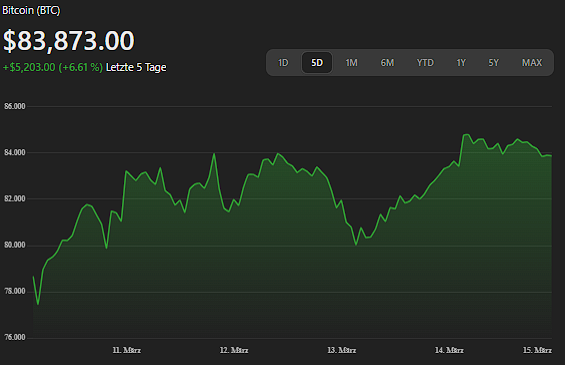Click the '13. März' date label

click(x=342, y=350)
